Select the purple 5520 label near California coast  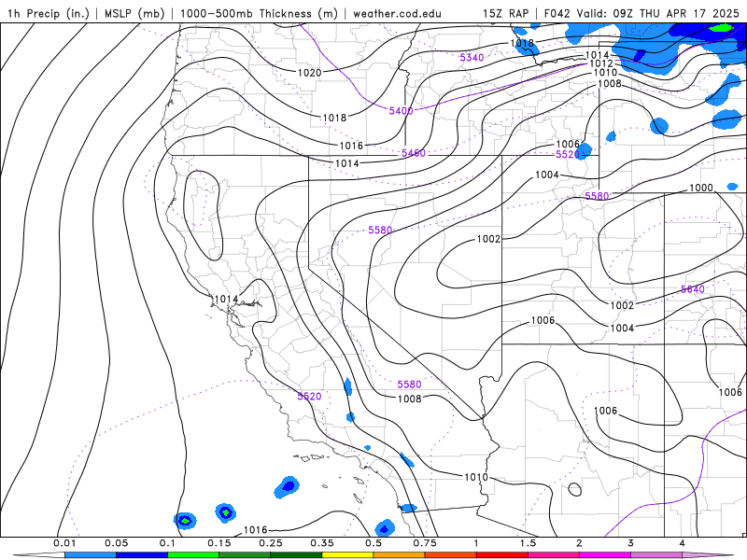(310, 396)
